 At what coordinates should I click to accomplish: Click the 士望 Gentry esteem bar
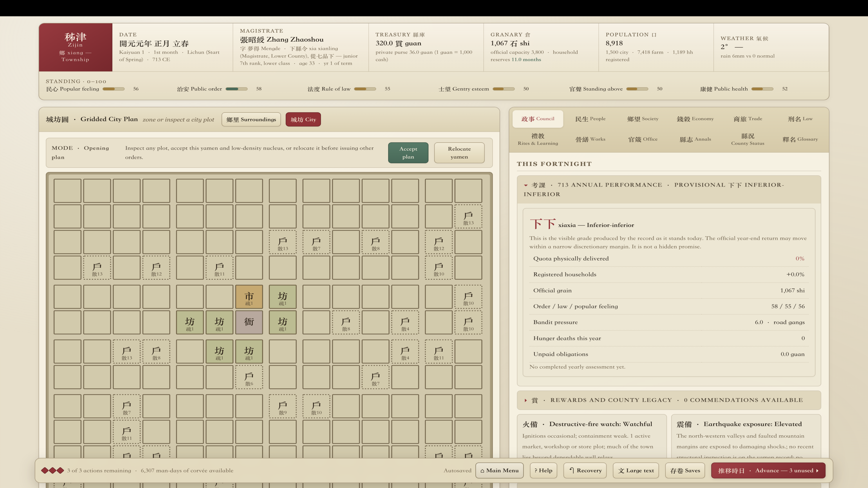pyautogui.click(x=503, y=89)
